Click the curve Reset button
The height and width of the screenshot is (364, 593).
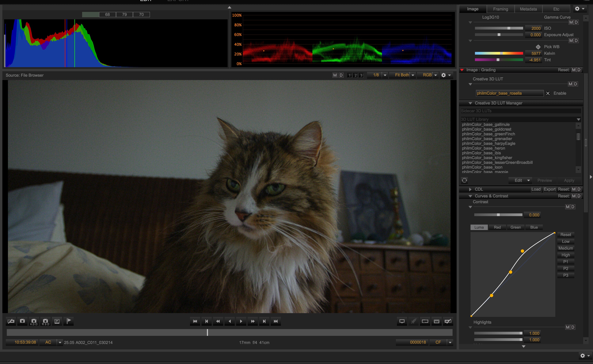point(566,235)
